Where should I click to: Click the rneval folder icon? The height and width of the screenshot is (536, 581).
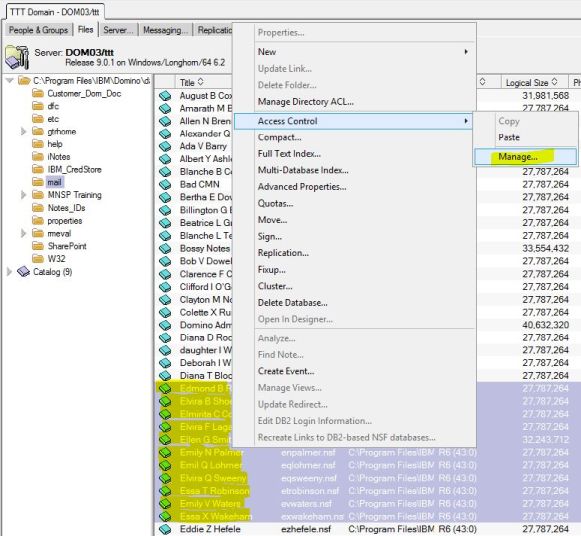tap(38, 233)
